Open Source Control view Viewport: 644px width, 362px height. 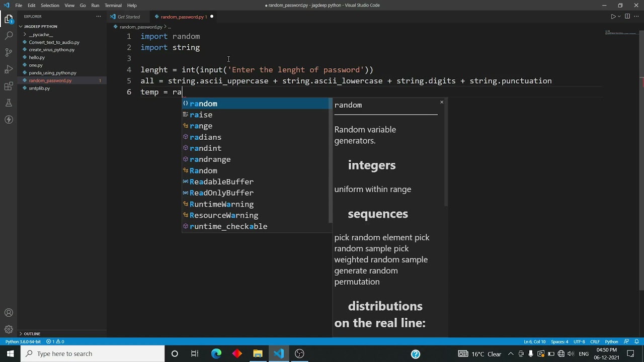[x=9, y=52]
